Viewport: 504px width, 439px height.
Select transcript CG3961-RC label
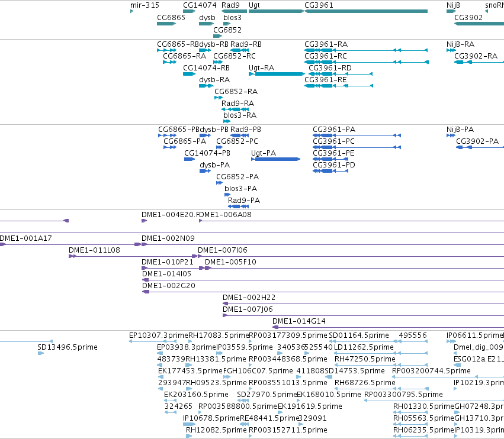[326, 56]
